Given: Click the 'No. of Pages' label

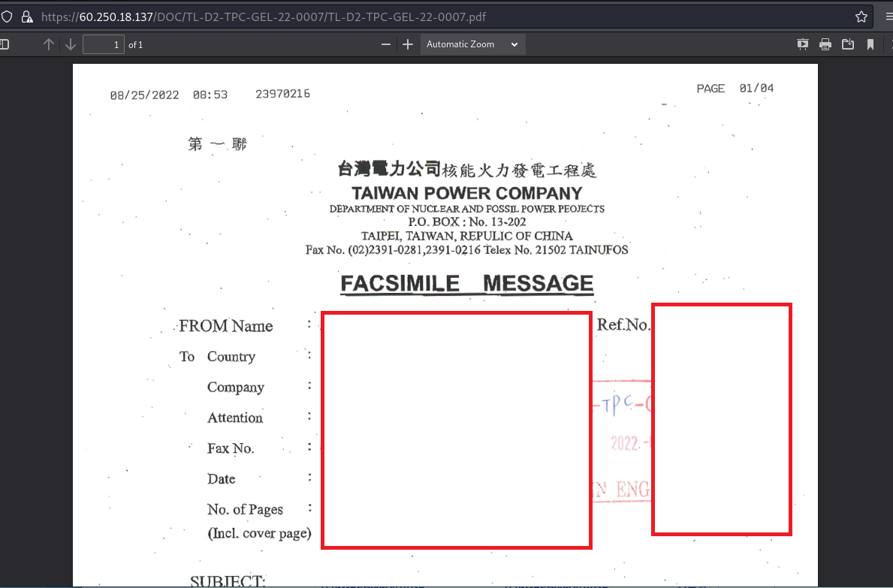Looking at the screenshot, I should 245,509.
